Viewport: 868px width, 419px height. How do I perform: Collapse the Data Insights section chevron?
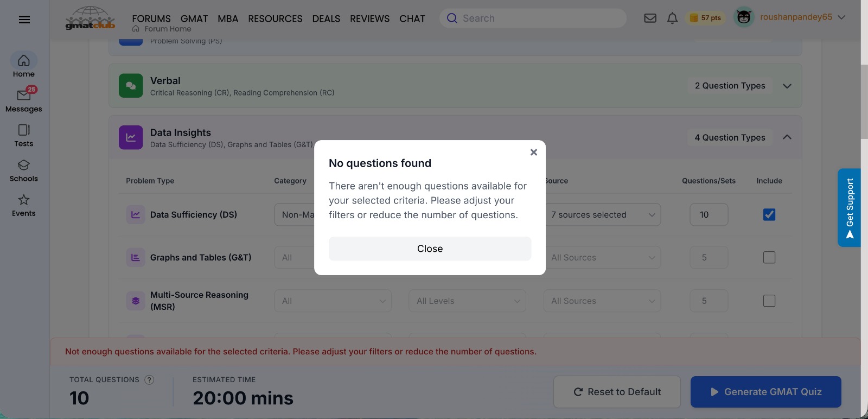coord(787,137)
